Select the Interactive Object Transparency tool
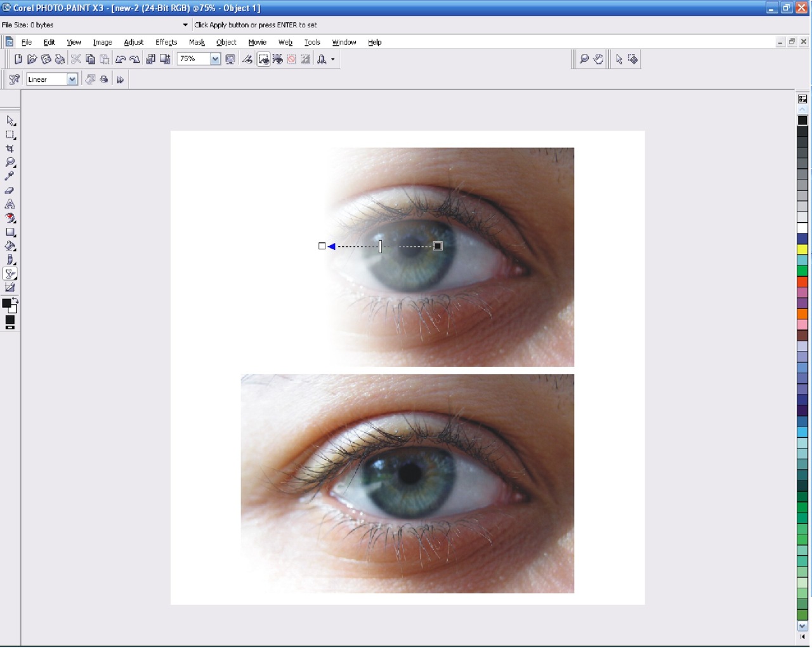Screen dimensions: 812x648 pos(10,274)
